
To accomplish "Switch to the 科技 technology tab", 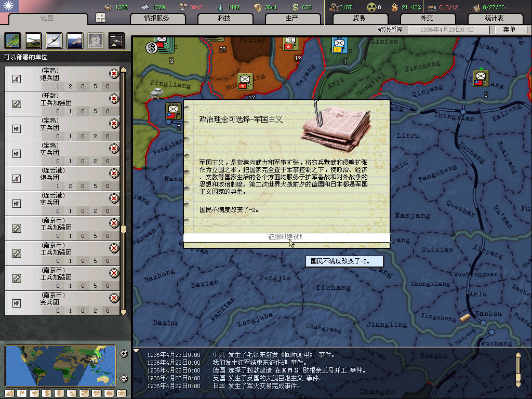I will pyautogui.click(x=224, y=18).
